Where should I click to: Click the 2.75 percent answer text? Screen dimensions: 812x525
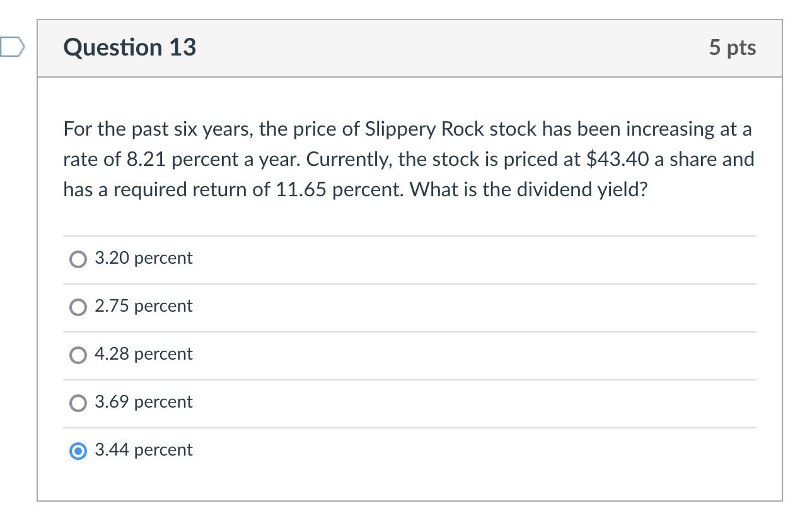(143, 306)
